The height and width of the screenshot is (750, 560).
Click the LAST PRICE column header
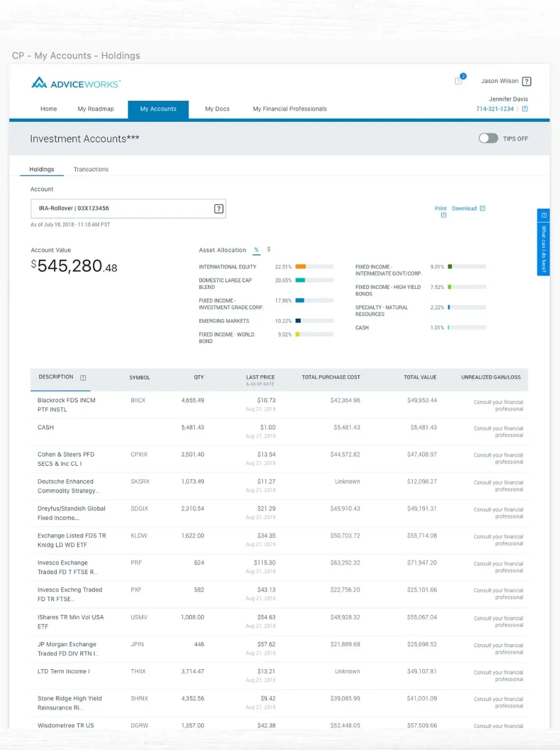tap(260, 377)
